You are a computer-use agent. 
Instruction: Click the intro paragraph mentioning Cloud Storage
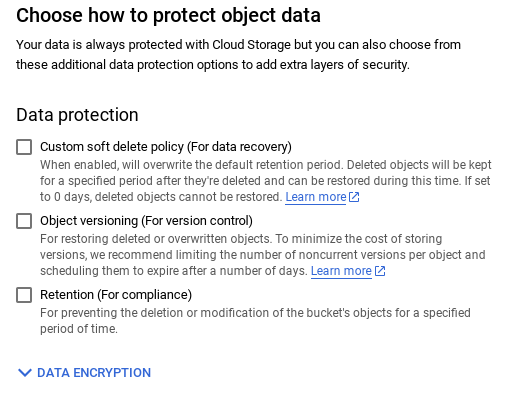click(238, 55)
